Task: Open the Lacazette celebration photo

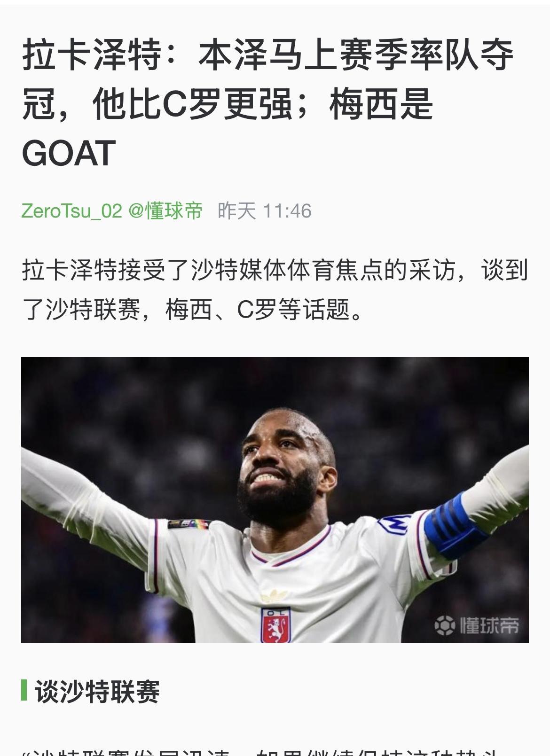Action: 275,499
